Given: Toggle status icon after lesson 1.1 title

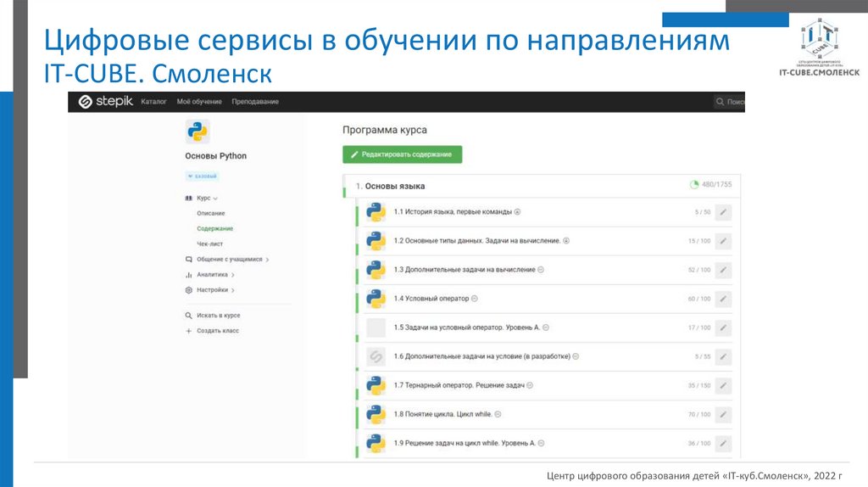Looking at the screenshot, I should (x=517, y=212).
